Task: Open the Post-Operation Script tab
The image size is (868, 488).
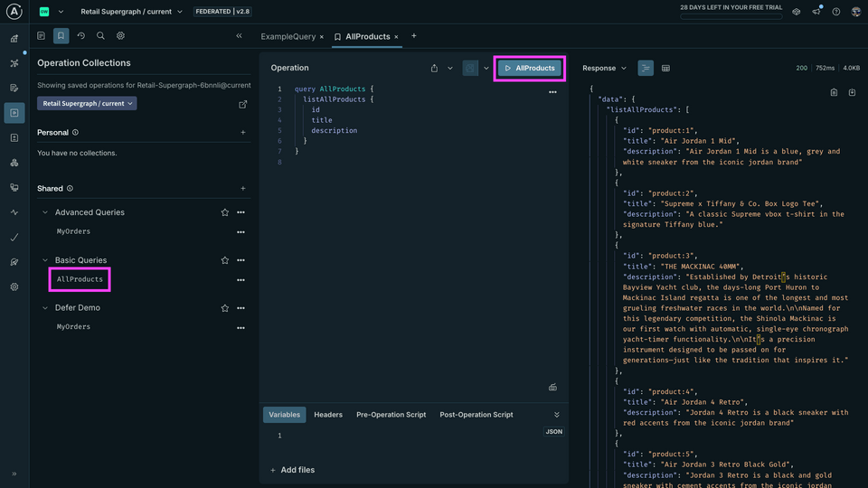Action: 476,415
